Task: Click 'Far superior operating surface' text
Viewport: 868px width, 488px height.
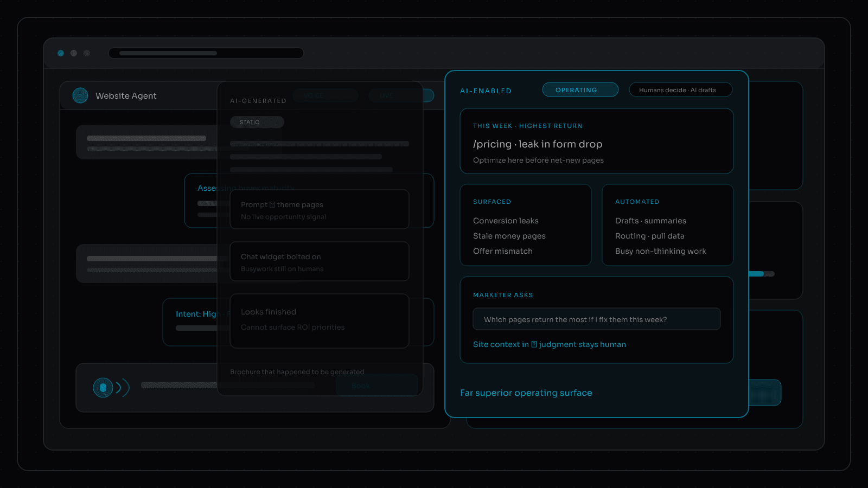Action: coord(526,393)
